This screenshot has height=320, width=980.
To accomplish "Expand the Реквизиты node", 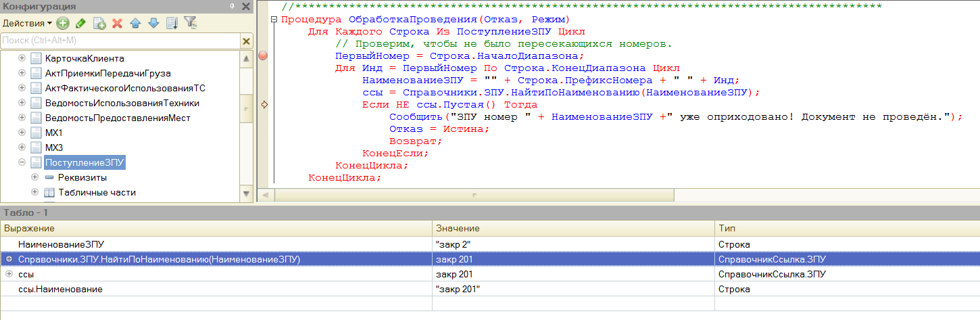I will 35,177.
